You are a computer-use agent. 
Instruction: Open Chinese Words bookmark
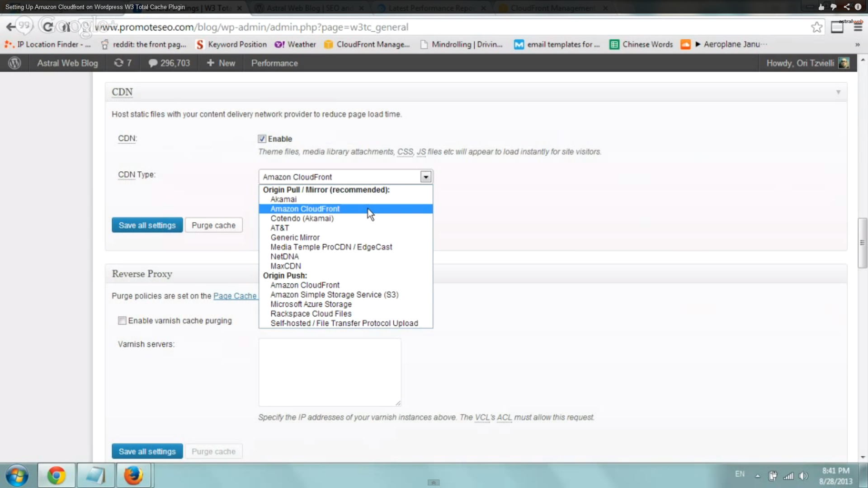click(642, 44)
